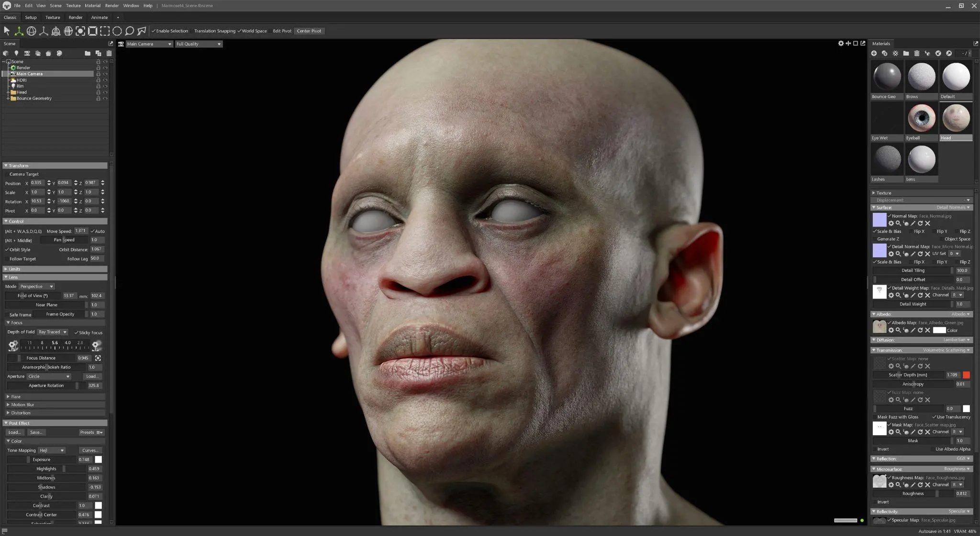980x536 pixels.
Task: Expand the Motion Blur section
Action: [x=22, y=405]
